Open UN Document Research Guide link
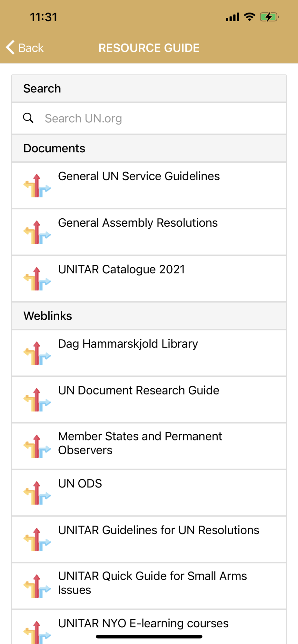Viewport: 298px width, 644px height. tap(149, 400)
